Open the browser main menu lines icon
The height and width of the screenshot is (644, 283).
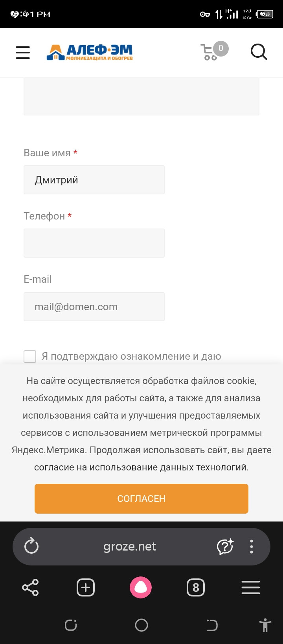(x=251, y=587)
